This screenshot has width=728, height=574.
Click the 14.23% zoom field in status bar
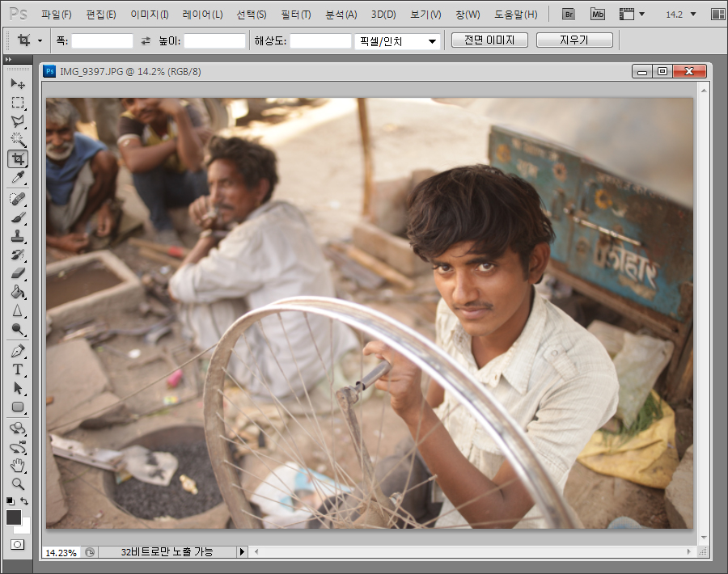(x=61, y=553)
